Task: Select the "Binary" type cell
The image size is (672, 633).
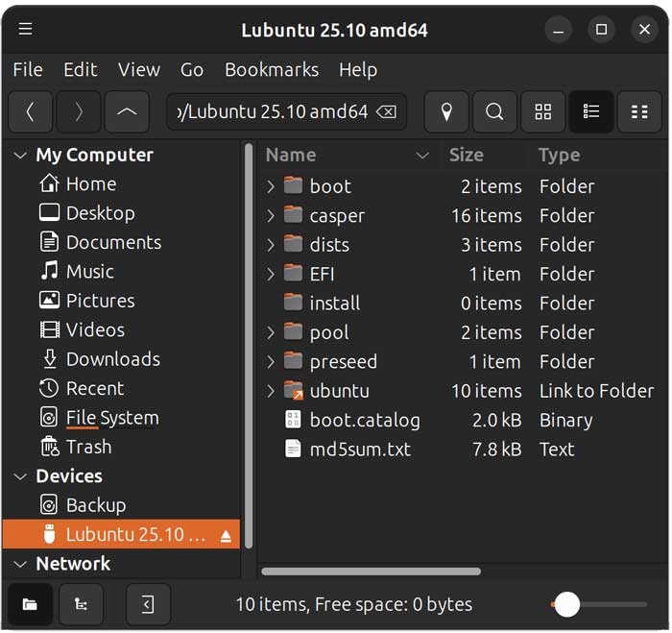Action: click(x=565, y=421)
